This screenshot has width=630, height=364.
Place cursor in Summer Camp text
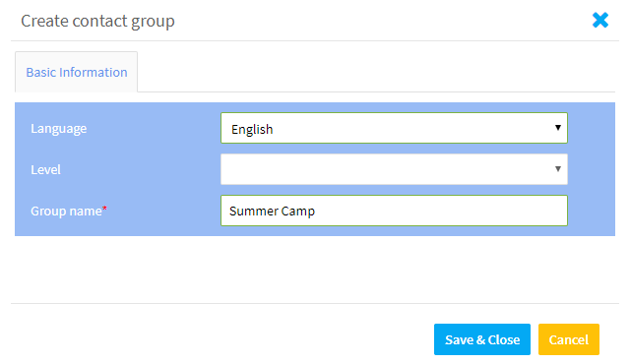(272, 212)
